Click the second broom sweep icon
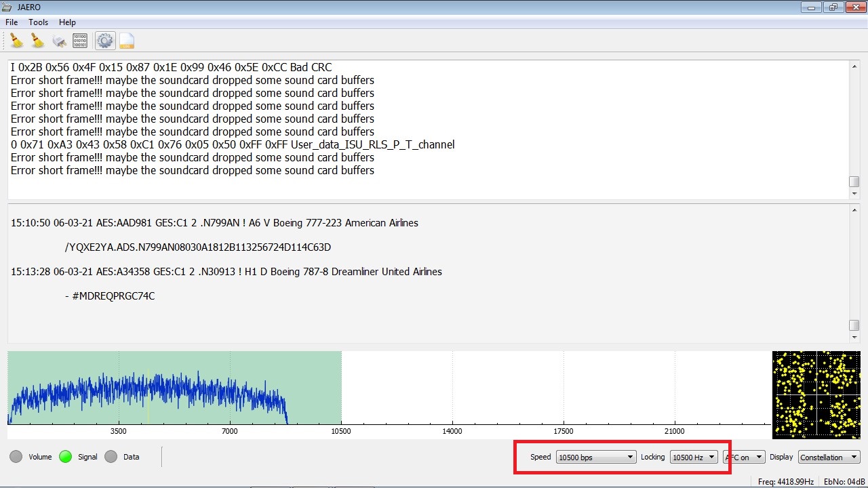 [x=37, y=40]
